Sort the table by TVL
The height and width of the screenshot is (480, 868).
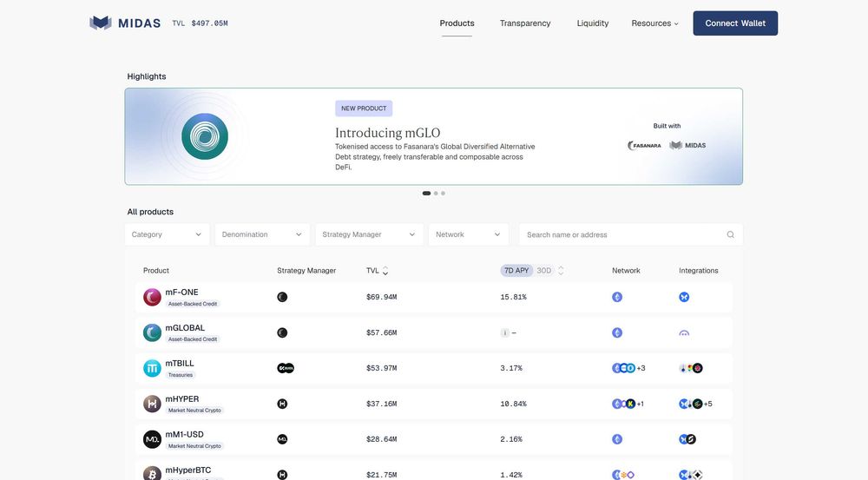click(x=377, y=271)
